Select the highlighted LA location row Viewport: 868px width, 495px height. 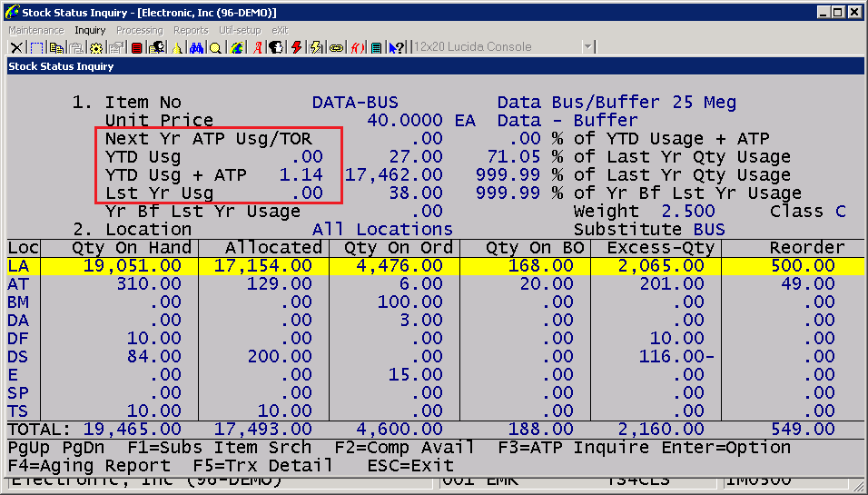(436, 266)
